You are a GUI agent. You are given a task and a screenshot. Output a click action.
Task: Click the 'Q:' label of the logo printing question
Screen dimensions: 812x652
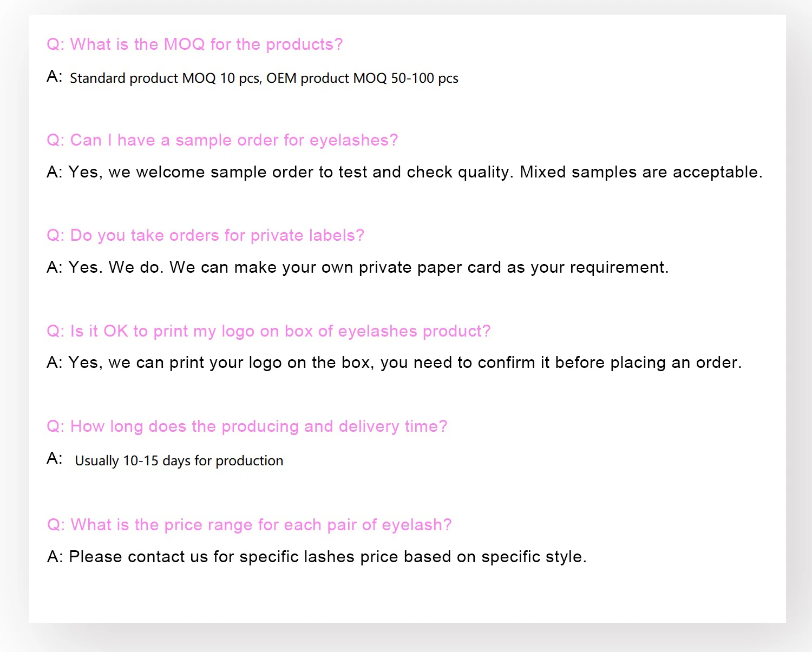tap(56, 331)
